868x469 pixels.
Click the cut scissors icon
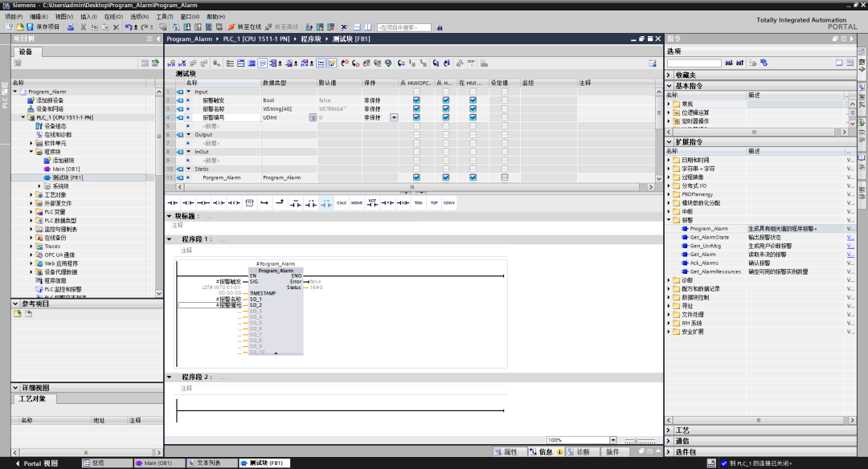83,27
